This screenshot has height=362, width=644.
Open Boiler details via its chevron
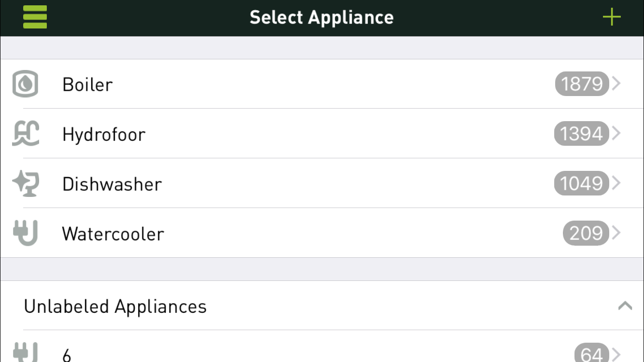(616, 84)
